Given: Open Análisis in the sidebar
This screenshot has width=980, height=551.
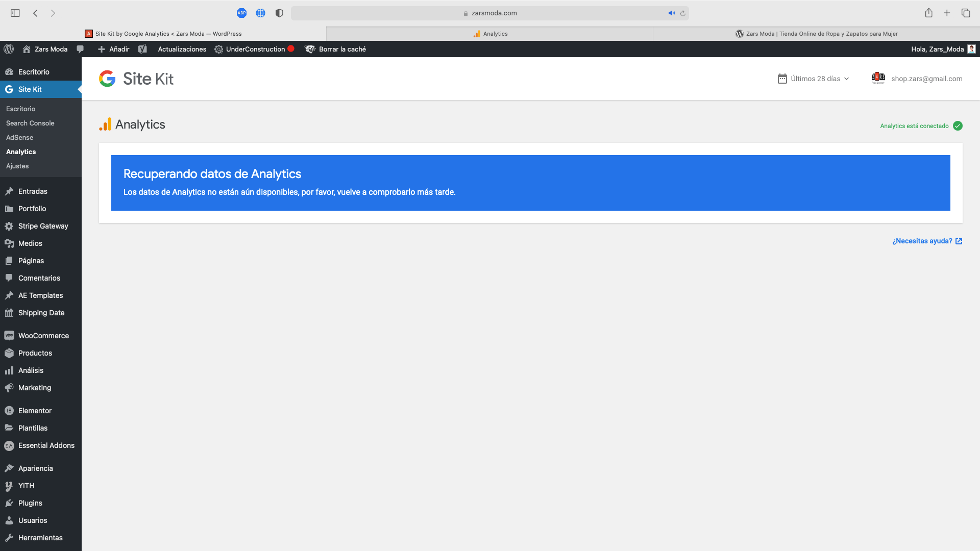Looking at the screenshot, I should pos(41,370).
